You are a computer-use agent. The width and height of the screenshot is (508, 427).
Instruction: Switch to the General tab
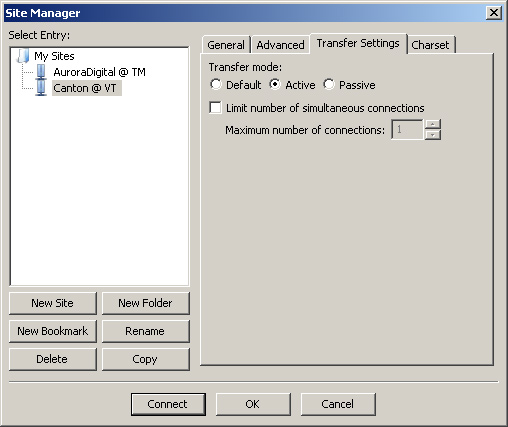coord(226,45)
